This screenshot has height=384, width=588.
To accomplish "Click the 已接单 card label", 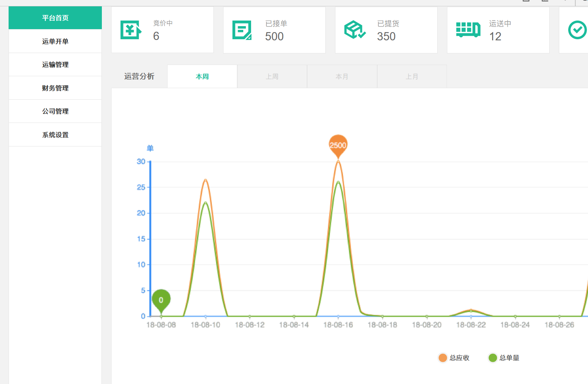I will pos(276,24).
